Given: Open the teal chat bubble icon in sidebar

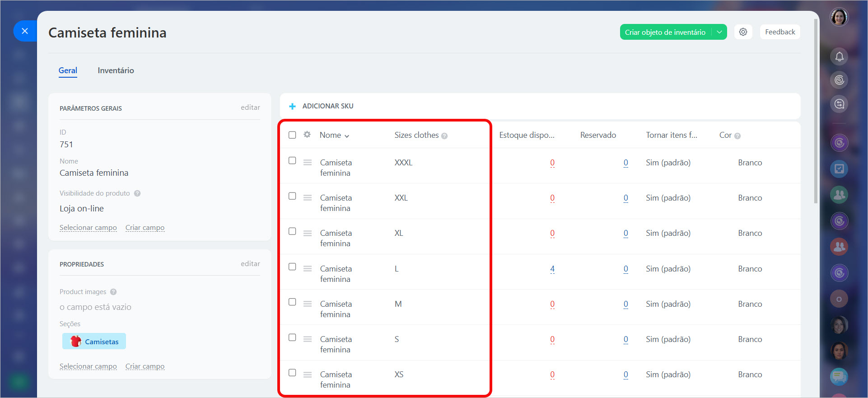Looking at the screenshot, I should pyautogui.click(x=839, y=376).
